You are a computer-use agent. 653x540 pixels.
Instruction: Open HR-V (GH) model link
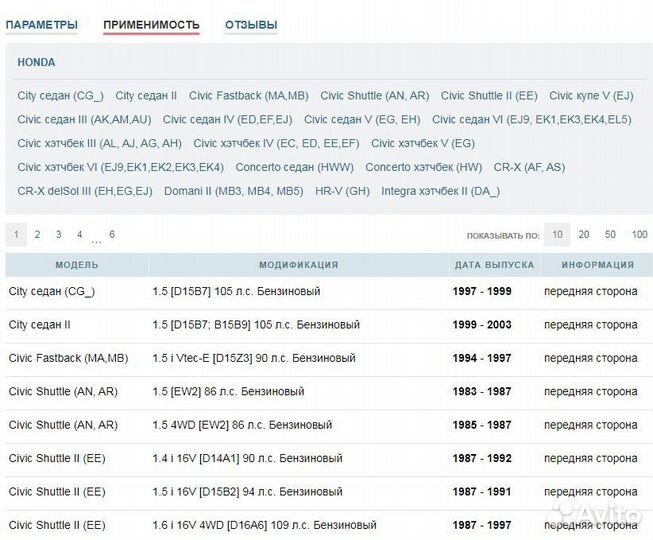[x=342, y=191]
